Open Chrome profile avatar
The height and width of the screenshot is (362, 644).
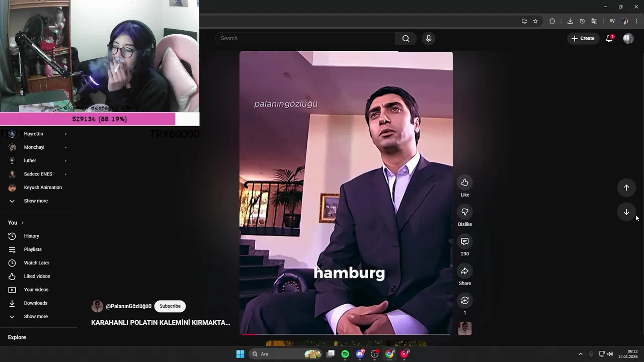tap(625, 21)
